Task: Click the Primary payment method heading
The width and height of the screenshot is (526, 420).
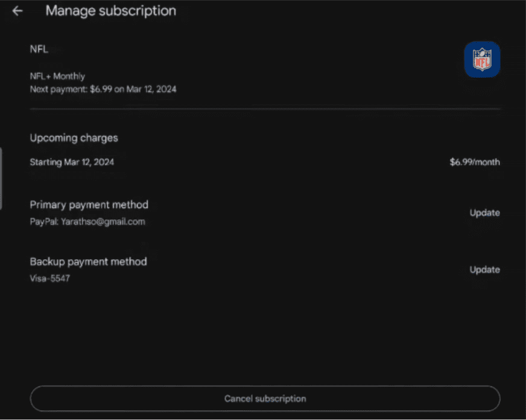Action: [x=89, y=205]
